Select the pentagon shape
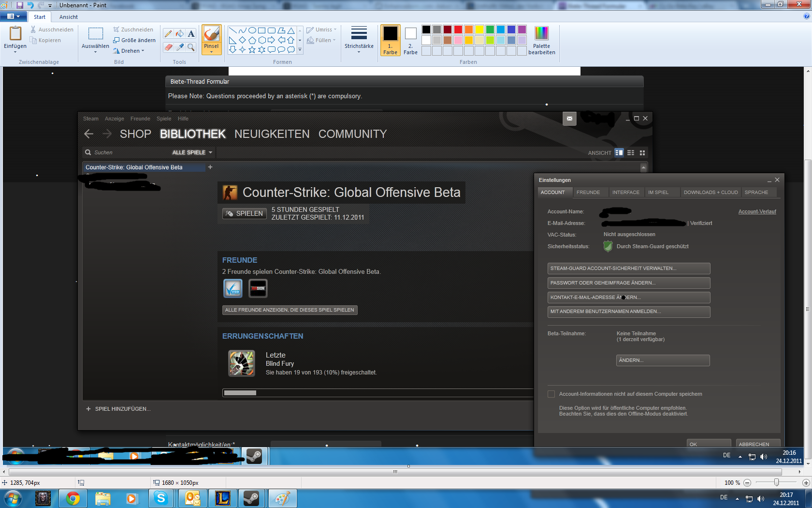The image size is (812, 508). (252, 40)
